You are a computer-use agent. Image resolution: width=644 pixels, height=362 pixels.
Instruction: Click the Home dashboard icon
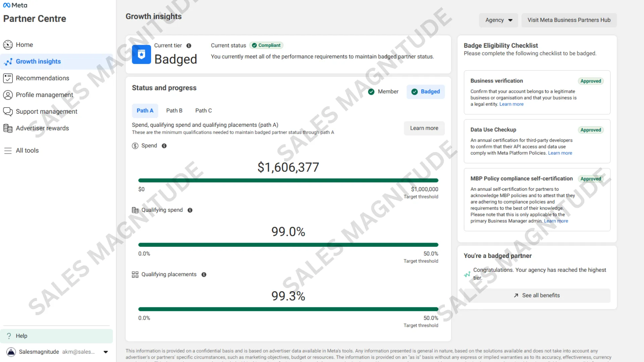8,45
